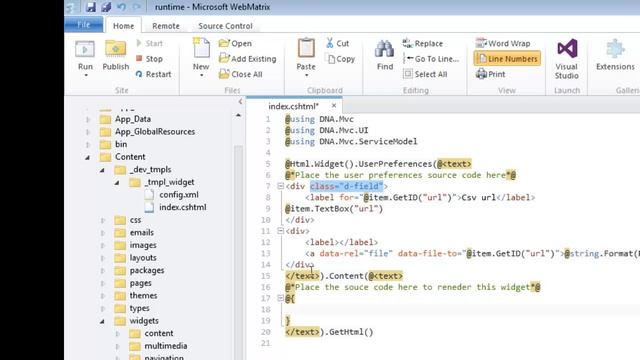Open index.cshtml in file tree
Image resolution: width=640 pixels, height=360 pixels.
182,207
